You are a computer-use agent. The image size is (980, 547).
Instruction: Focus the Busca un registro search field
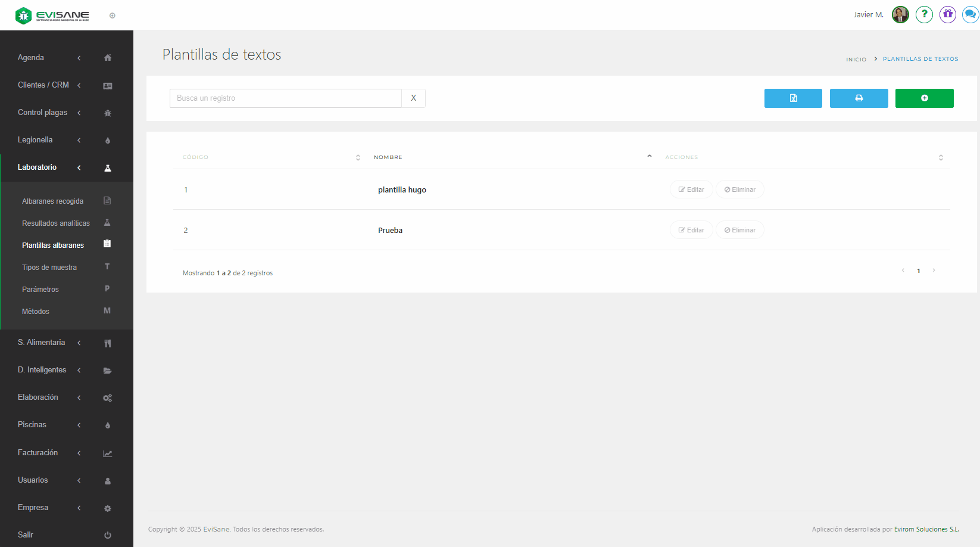coord(286,98)
